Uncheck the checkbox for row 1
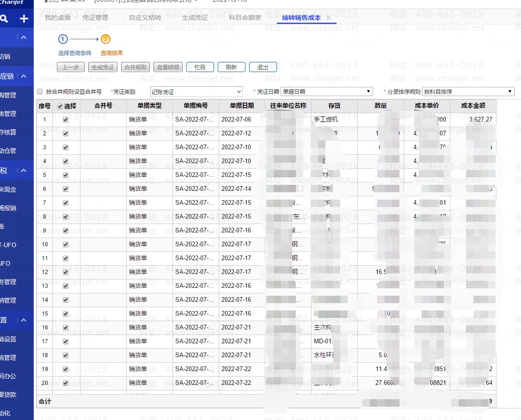 66,120
